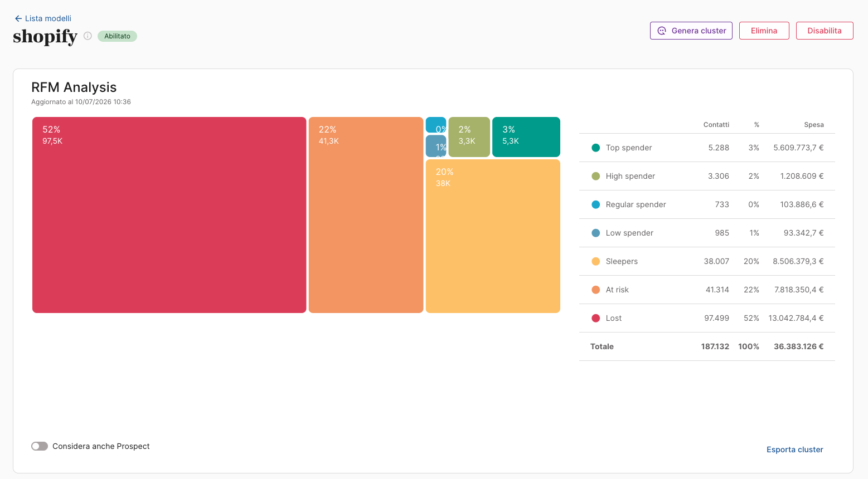This screenshot has height=479, width=868.
Task: Select the teal 3% Top spender block
Action: (526, 137)
